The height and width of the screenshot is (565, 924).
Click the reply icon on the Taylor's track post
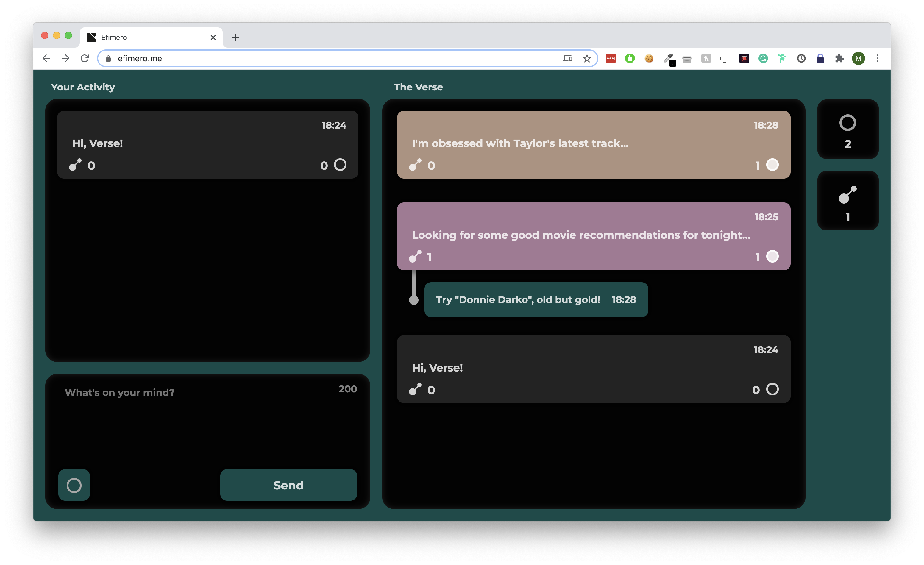coord(415,165)
